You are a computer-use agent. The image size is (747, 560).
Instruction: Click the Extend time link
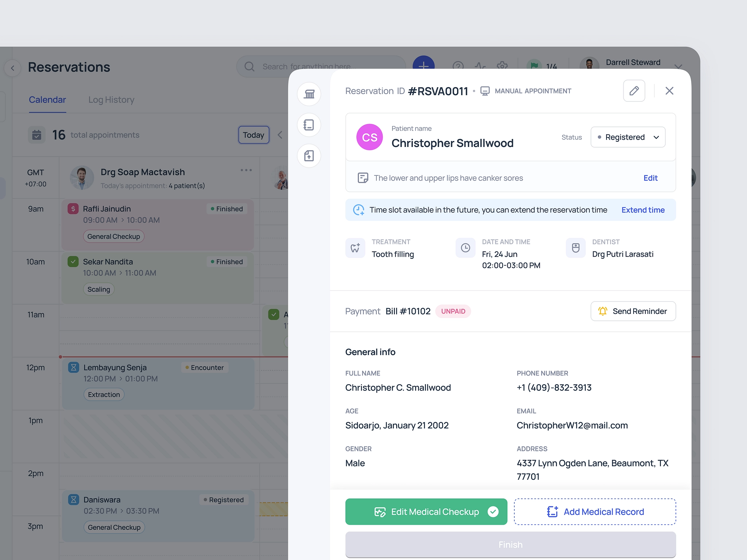[643, 210]
